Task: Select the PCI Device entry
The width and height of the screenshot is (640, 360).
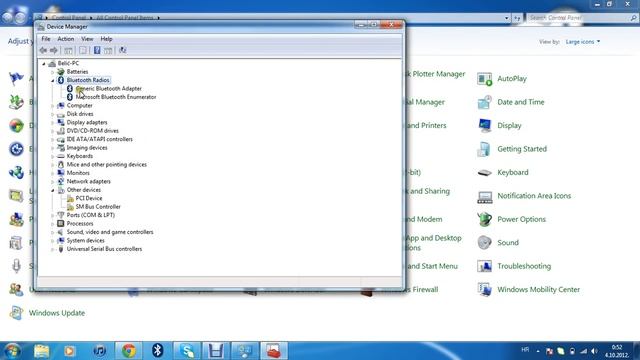Action: [x=89, y=198]
